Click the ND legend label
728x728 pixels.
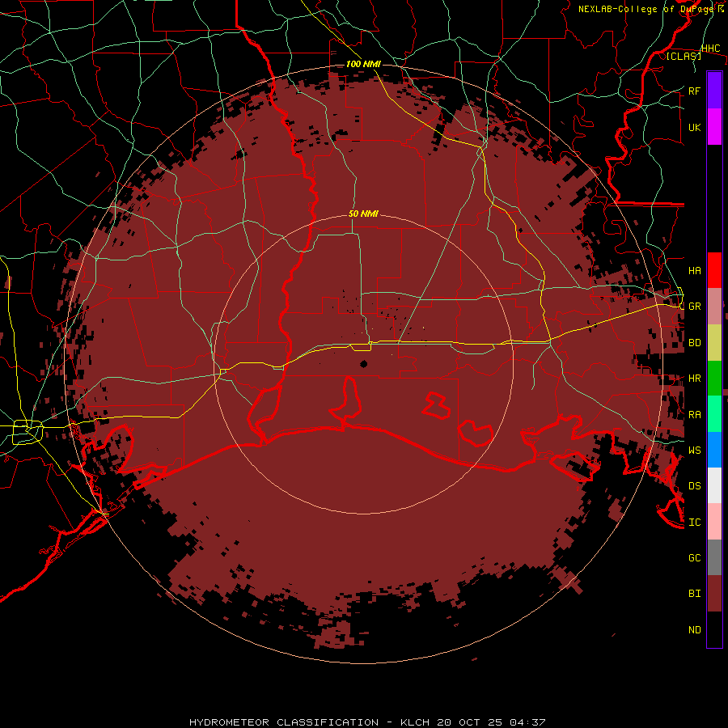(694, 630)
